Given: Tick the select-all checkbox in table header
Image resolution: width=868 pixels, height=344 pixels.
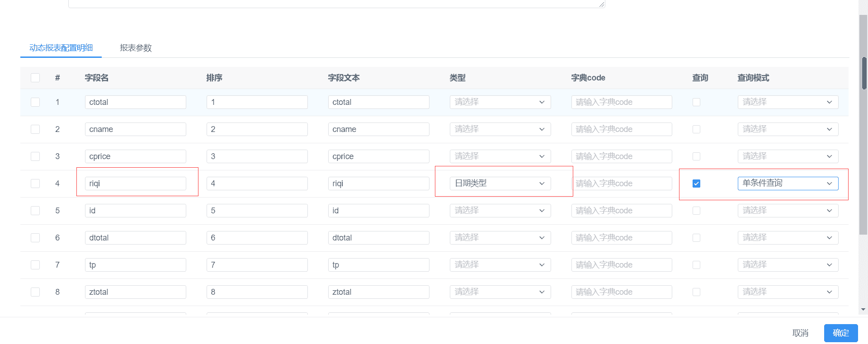Looking at the screenshot, I should pyautogui.click(x=35, y=78).
